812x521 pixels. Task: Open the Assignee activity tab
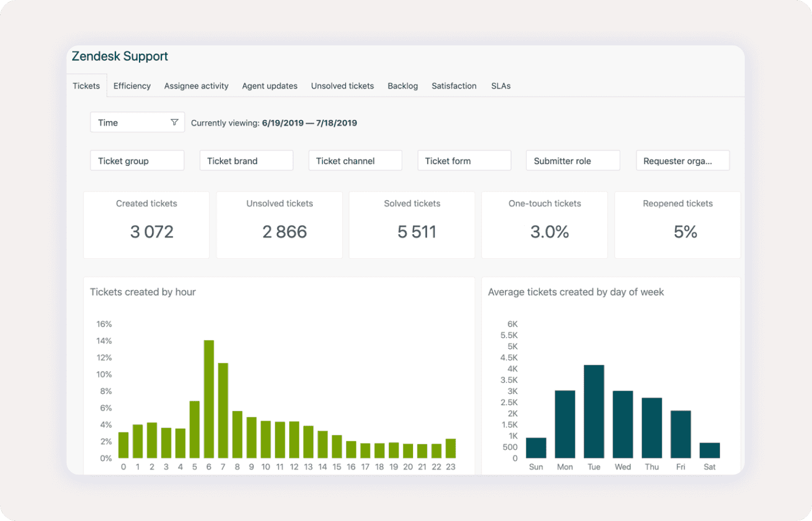(196, 86)
